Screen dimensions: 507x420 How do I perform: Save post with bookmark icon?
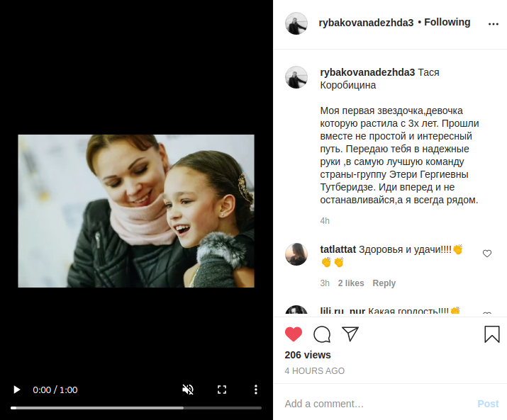pos(492,334)
